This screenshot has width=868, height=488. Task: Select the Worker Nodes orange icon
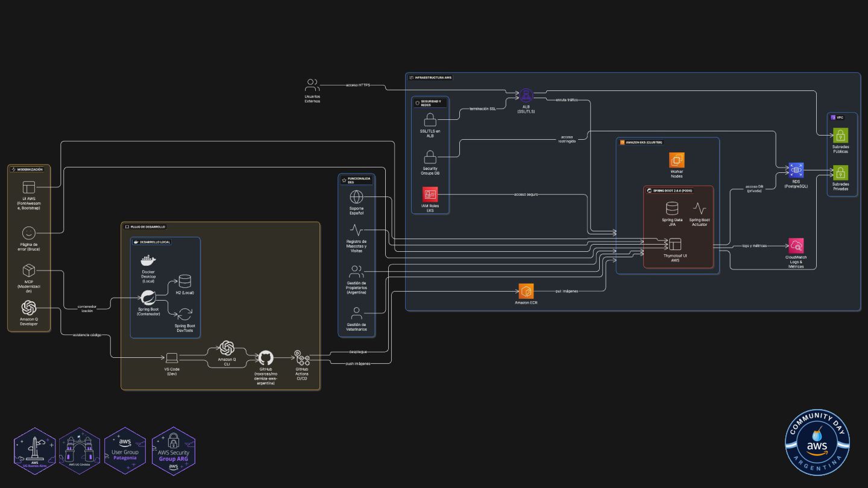pyautogui.click(x=677, y=160)
